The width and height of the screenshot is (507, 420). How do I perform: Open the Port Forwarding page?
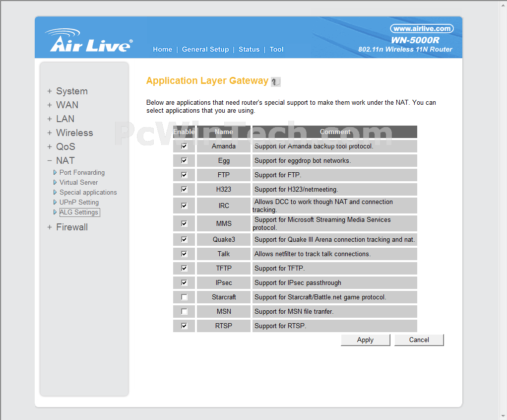click(x=82, y=172)
